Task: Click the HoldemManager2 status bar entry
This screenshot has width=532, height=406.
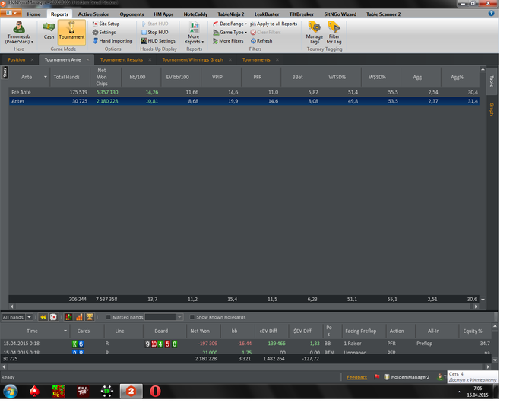Action: pyautogui.click(x=407, y=377)
